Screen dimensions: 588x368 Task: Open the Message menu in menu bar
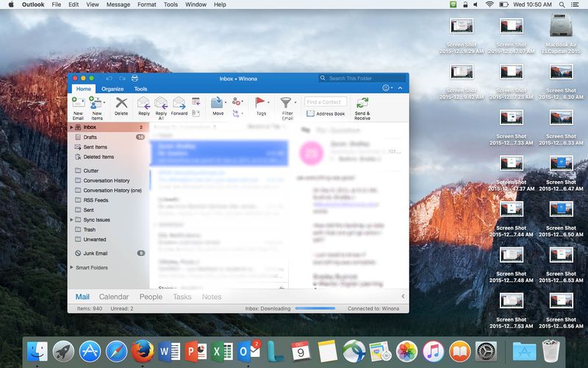point(118,4)
